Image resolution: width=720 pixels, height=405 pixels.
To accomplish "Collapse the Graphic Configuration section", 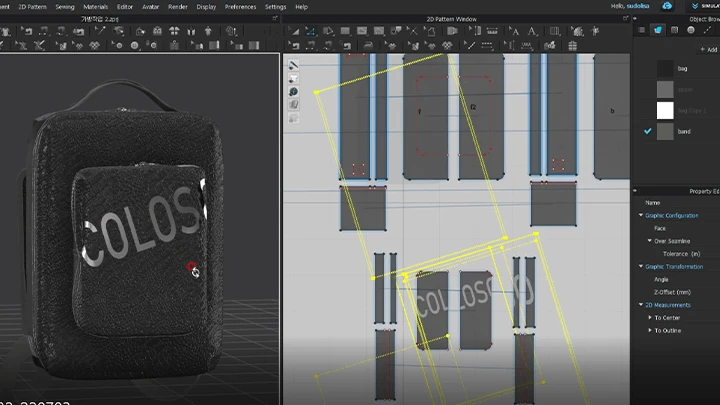I will (x=641, y=215).
